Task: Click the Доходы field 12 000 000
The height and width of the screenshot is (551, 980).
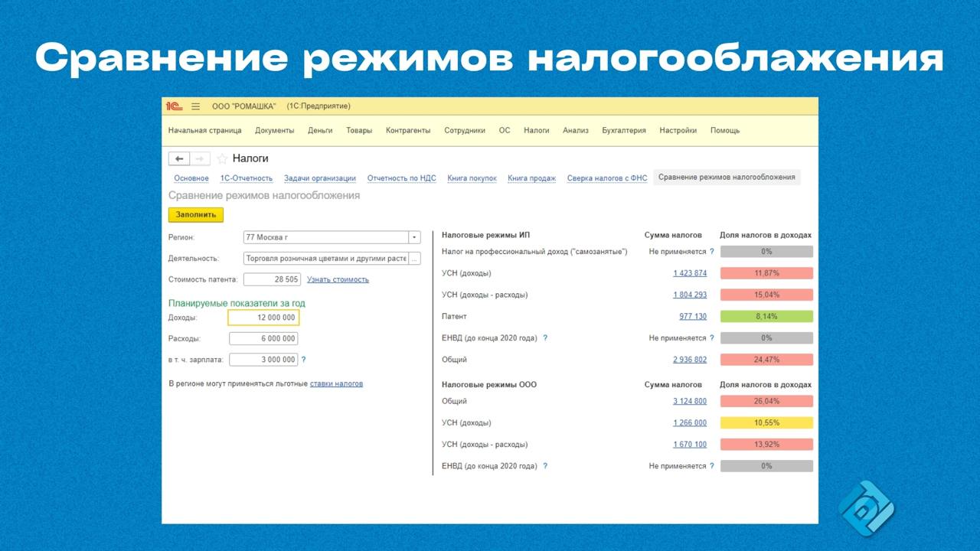Action: click(x=263, y=318)
